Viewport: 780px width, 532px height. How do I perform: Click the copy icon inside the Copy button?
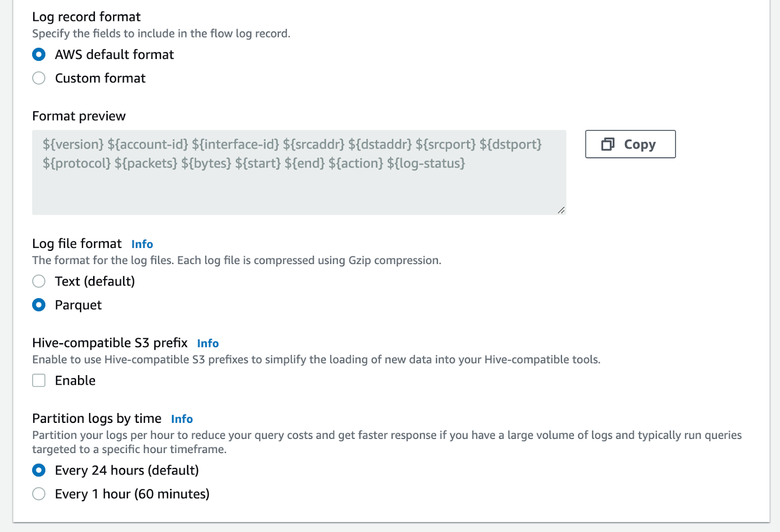(607, 144)
